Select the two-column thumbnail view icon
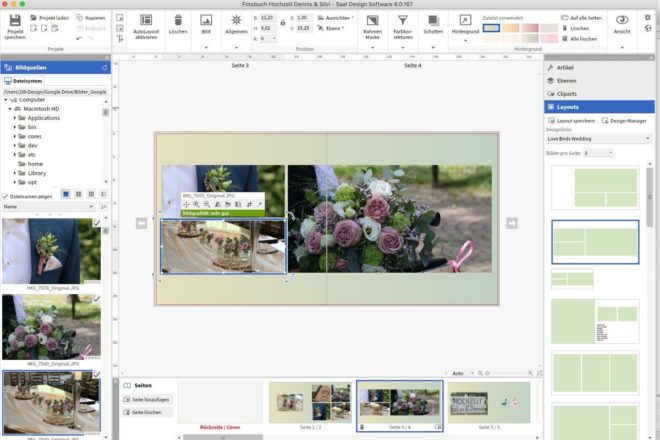Screen dimensions: 660x440 [x=78, y=194]
